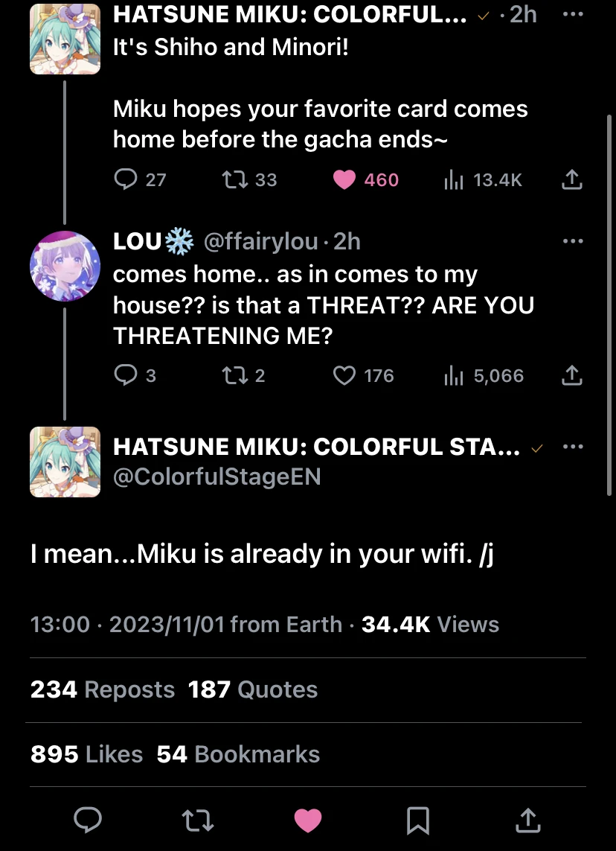Open LOU's profile avatar

coord(65,266)
